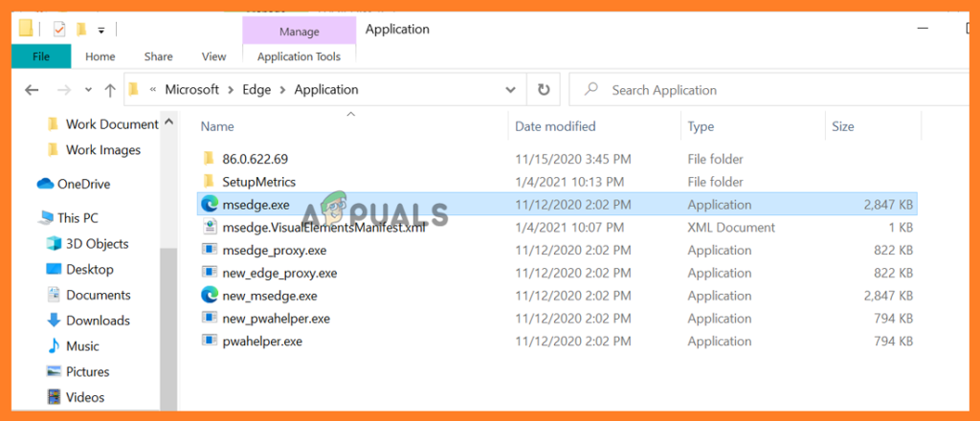Screen dimensions: 980x421
Task: Open the recent locations dropdown arrow
Action: pos(88,90)
